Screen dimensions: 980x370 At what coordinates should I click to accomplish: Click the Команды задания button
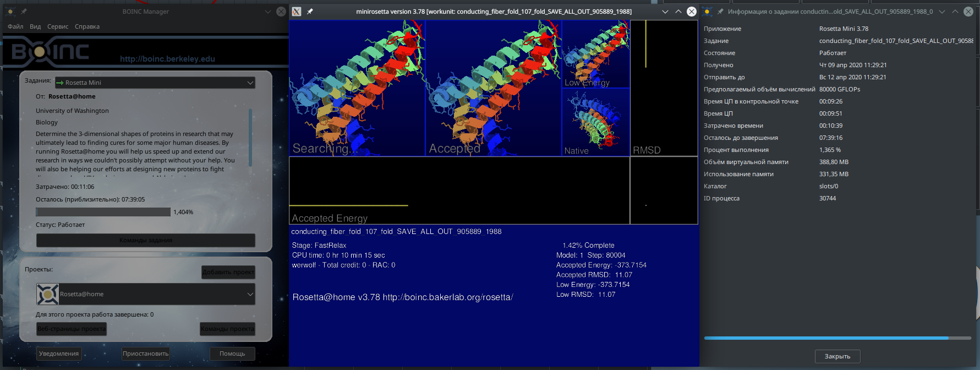(x=146, y=240)
